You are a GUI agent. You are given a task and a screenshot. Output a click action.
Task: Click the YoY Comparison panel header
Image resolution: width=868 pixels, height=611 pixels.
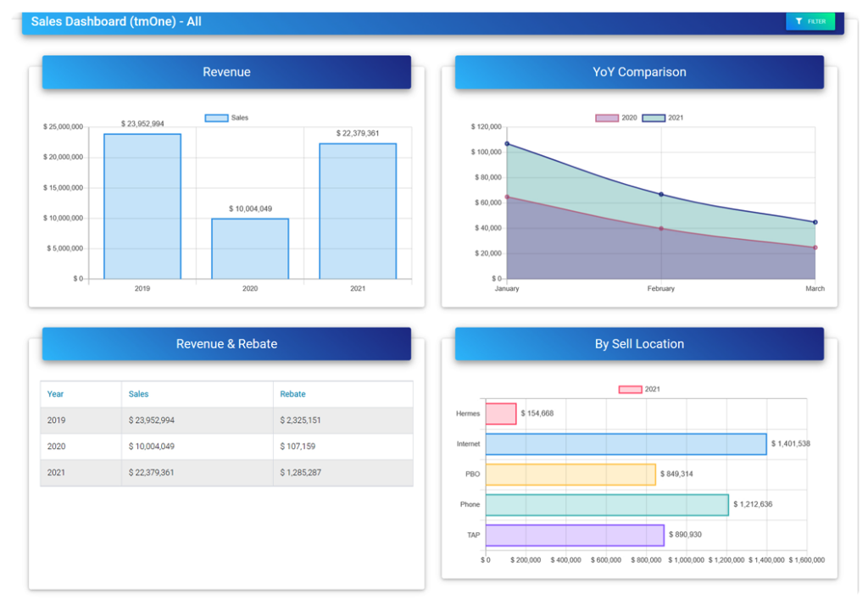click(639, 72)
